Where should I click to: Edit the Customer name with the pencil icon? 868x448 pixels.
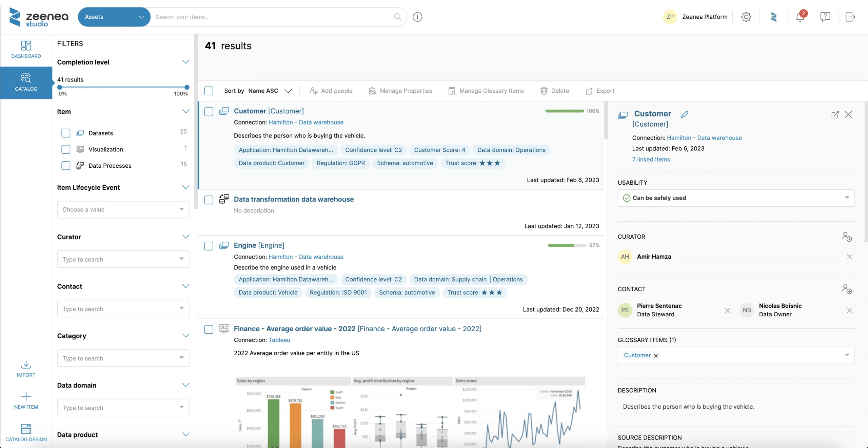pyautogui.click(x=684, y=114)
